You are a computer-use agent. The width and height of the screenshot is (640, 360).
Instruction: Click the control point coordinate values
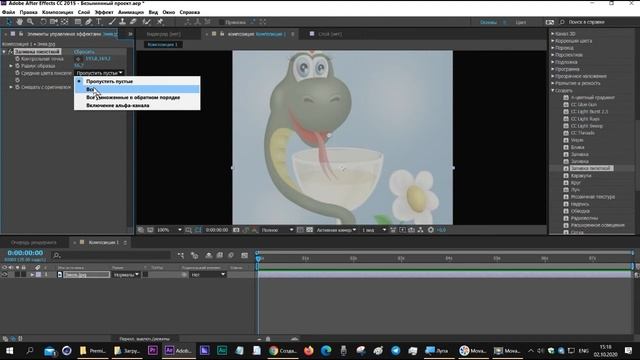98,59
